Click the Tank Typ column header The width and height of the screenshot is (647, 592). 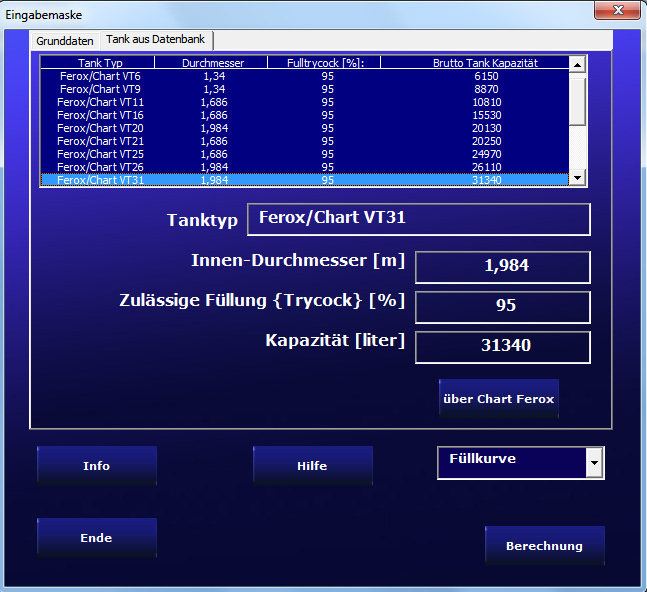100,63
